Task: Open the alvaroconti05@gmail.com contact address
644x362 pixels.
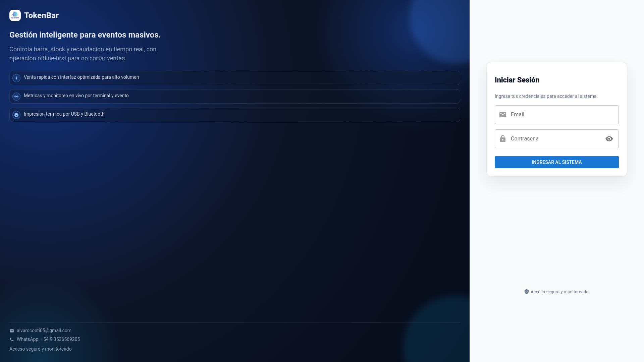Action: pos(44,330)
